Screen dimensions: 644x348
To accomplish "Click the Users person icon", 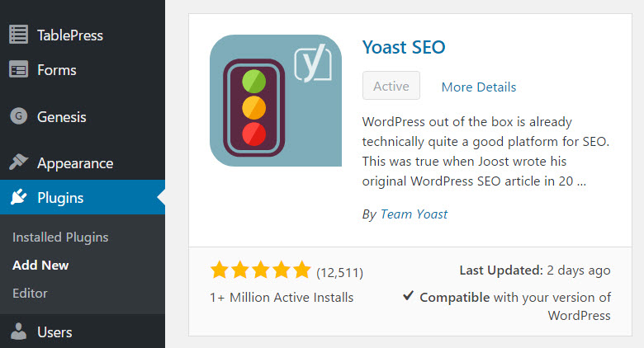I will (18, 332).
